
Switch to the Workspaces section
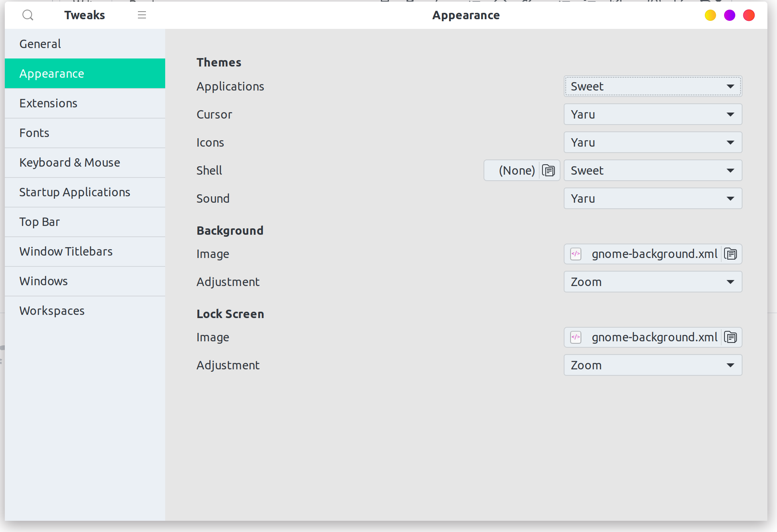pos(52,310)
